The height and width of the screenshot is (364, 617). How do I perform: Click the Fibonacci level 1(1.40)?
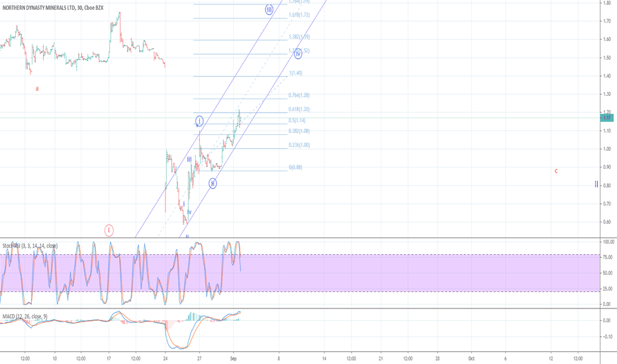pyautogui.click(x=295, y=73)
